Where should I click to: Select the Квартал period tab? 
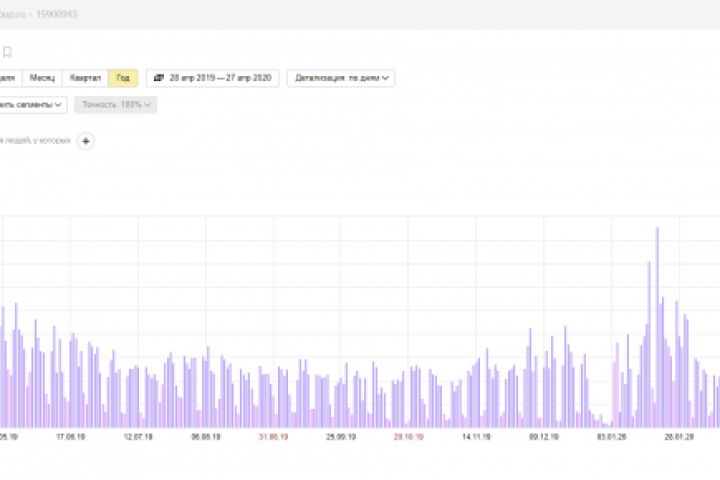85,78
